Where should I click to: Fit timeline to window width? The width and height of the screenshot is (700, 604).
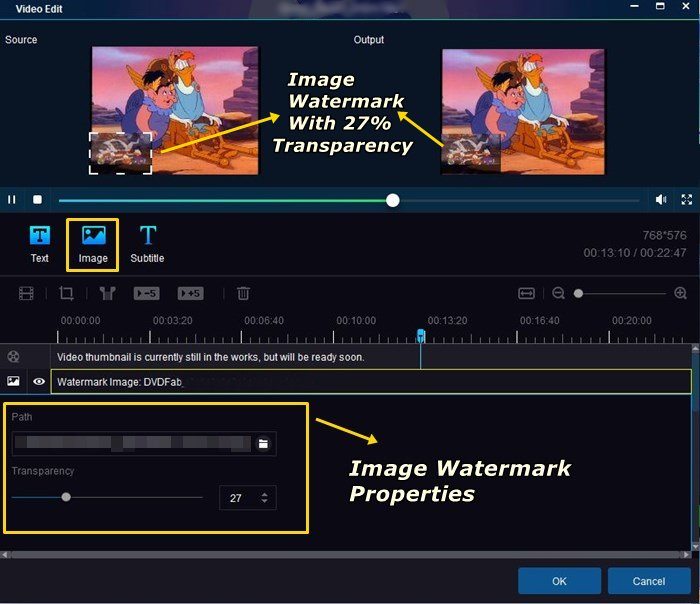(526, 293)
